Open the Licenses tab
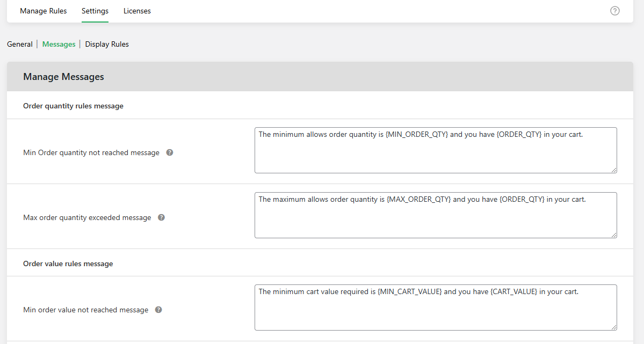Screen dimensions: 644x344 click(137, 11)
